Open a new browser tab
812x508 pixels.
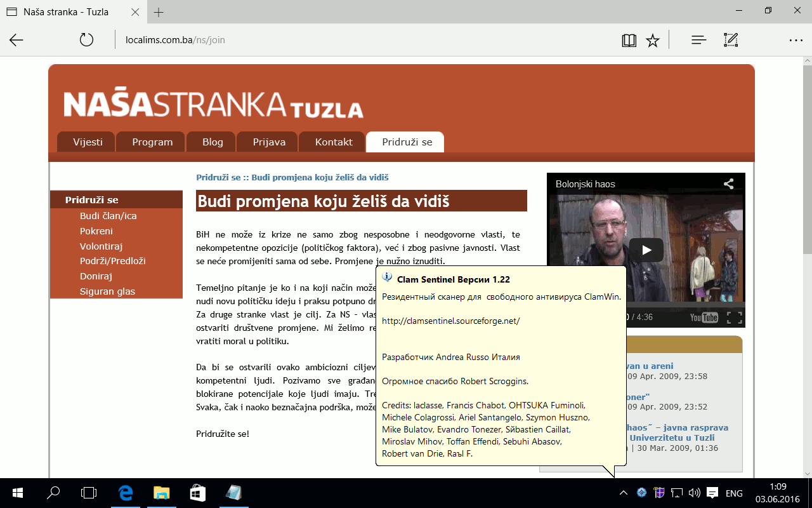[159, 12]
